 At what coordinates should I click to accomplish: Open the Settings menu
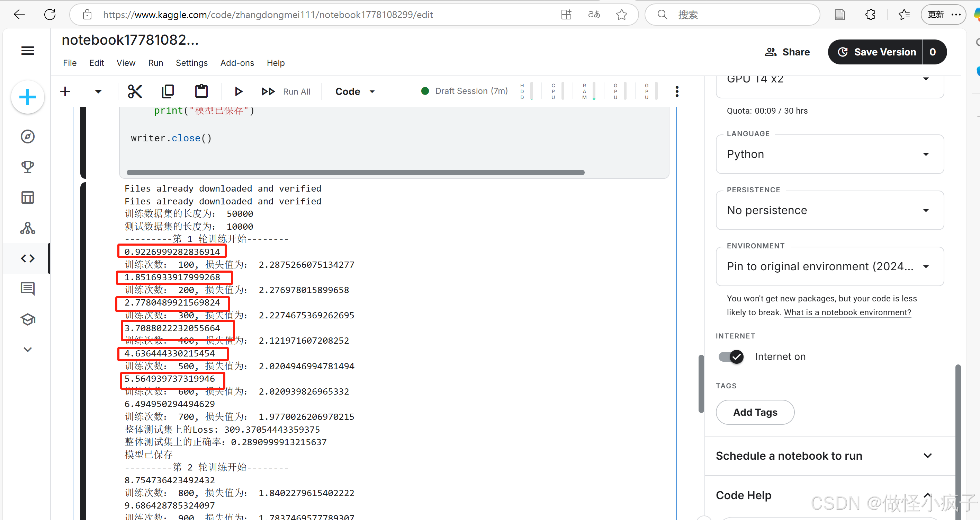coord(191,63)
